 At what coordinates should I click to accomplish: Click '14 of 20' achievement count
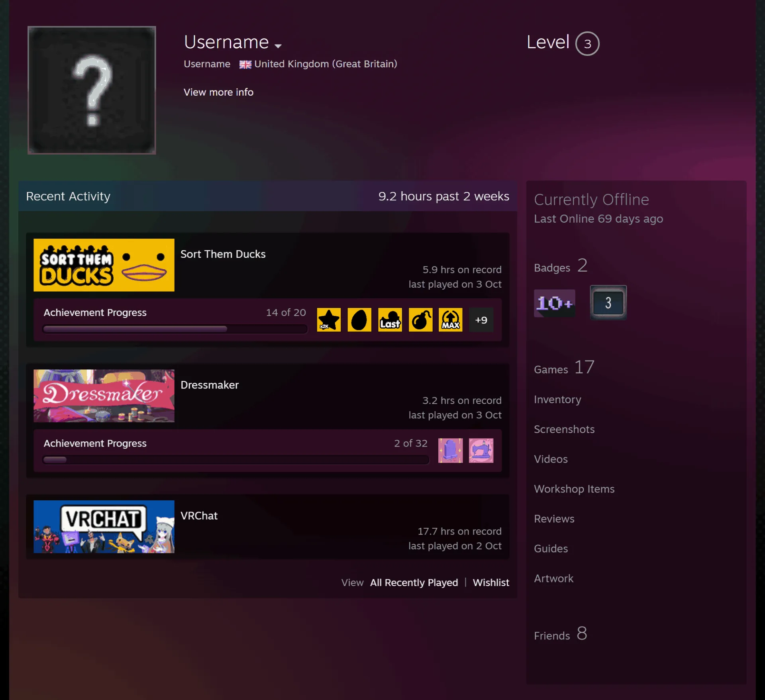point(286,312)
